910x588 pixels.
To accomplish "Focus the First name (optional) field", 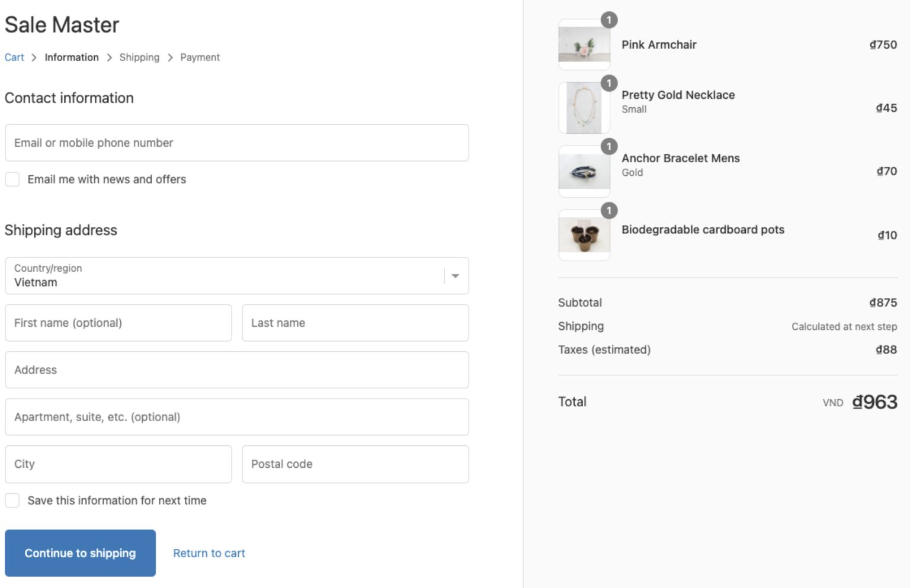I will click(x=118, y=323).
